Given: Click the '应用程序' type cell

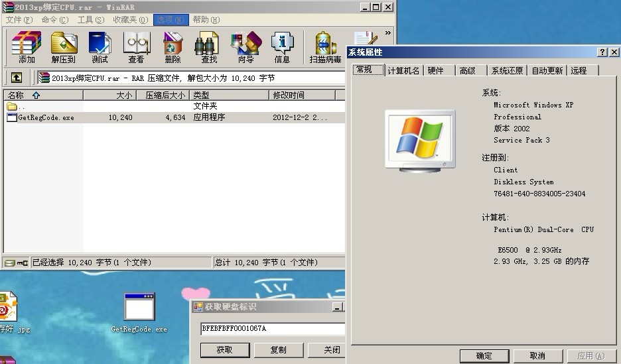Looking at the screenshot, I should pos(209,117).
